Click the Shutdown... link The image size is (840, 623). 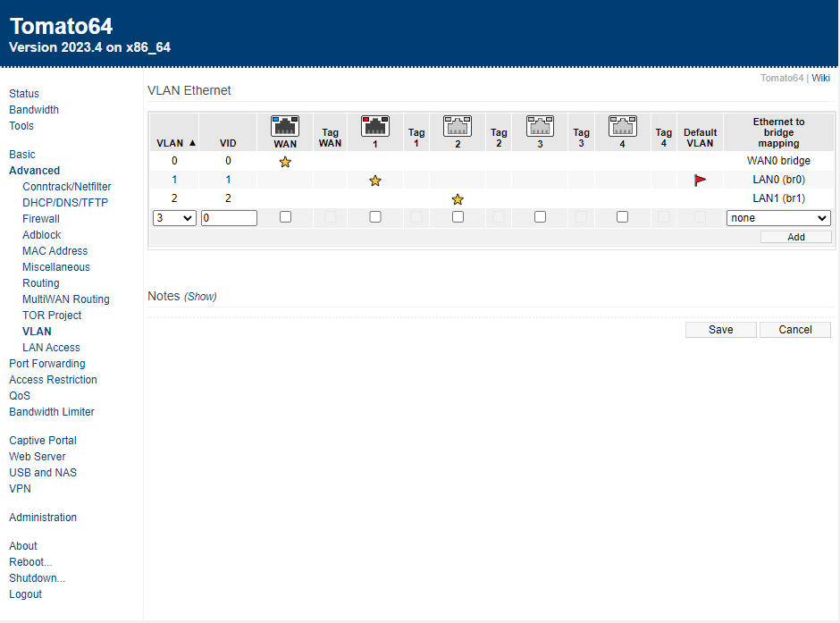pos(37,578)
